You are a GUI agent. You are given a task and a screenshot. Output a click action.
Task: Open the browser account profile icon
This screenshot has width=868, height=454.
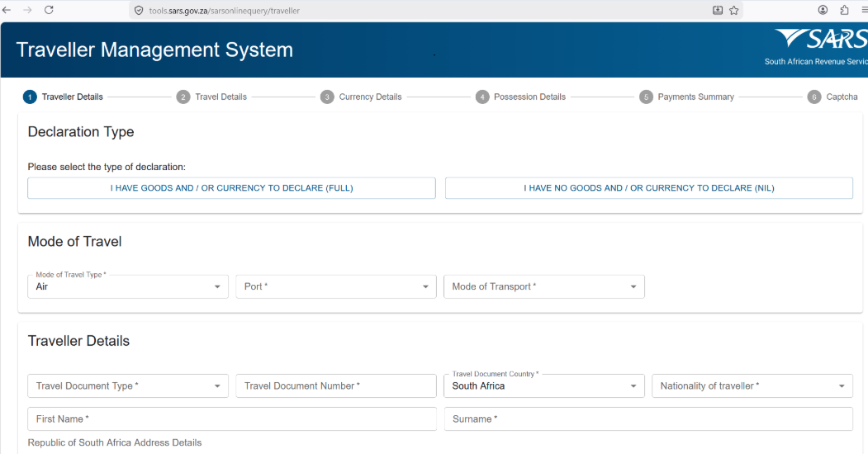[823, 10]
